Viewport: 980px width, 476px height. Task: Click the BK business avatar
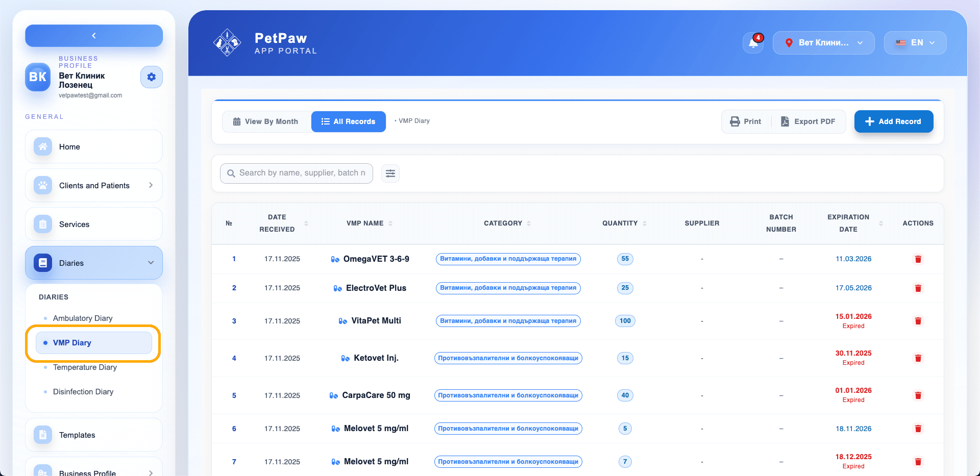tap(38, 77)
